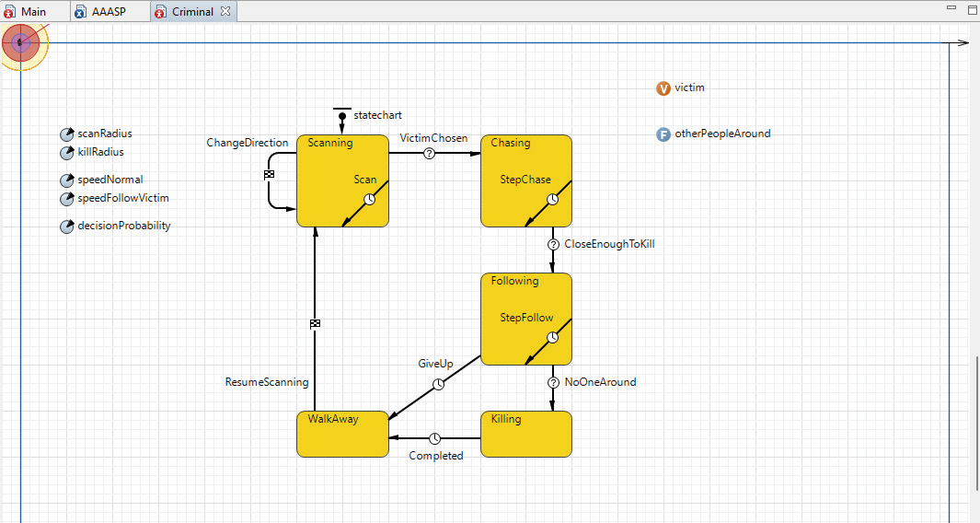Image resolution: width=980 pixels, height=523 pixels.
Task: Select the agent presentation icon at origin
Action: (20, 42)
